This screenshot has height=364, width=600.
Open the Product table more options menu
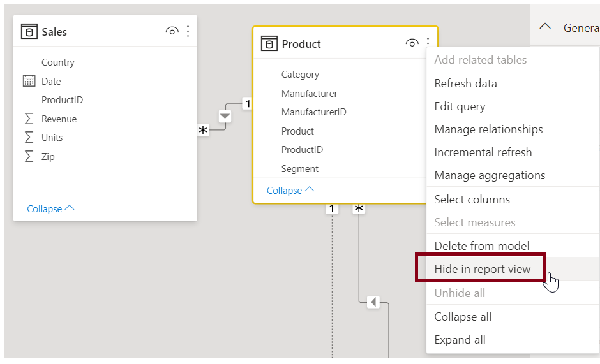click(x=428, y=43)
